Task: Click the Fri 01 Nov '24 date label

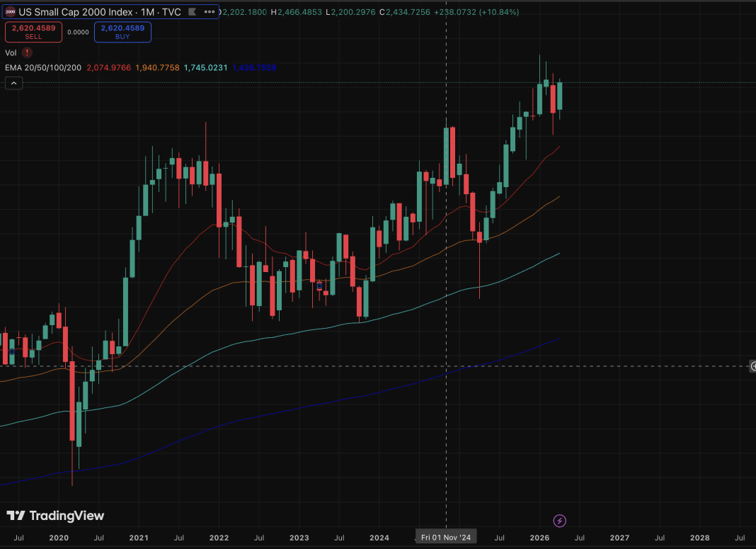Action: [446, 538]
